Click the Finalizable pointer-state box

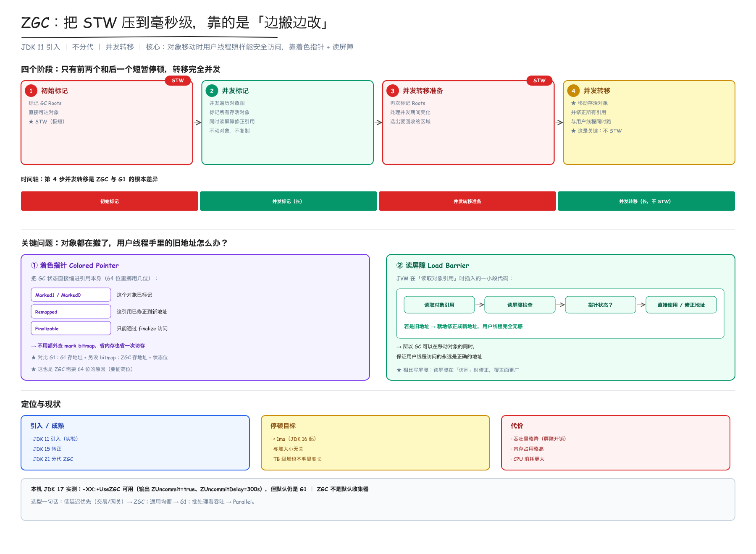(71, 328)
